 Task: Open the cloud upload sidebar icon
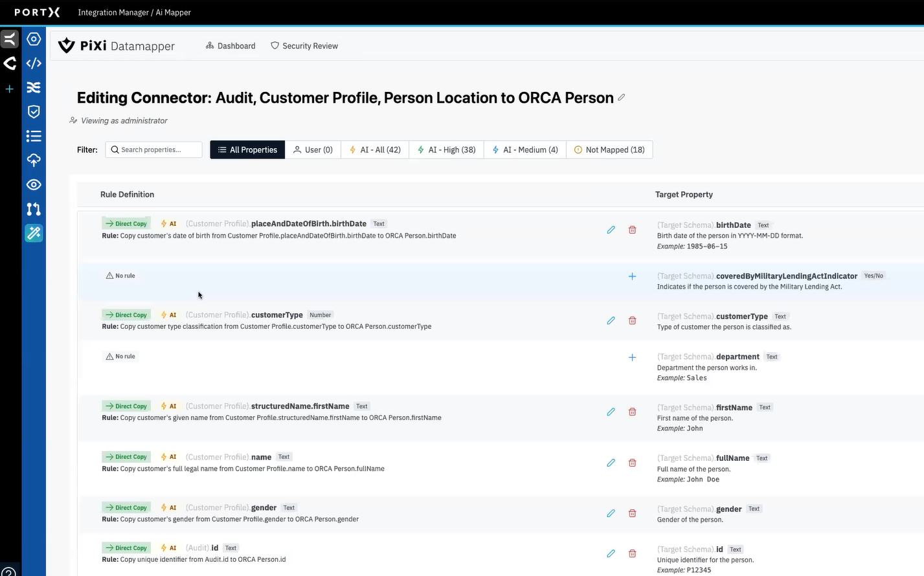pyautogui.click(x=34, y=161)
